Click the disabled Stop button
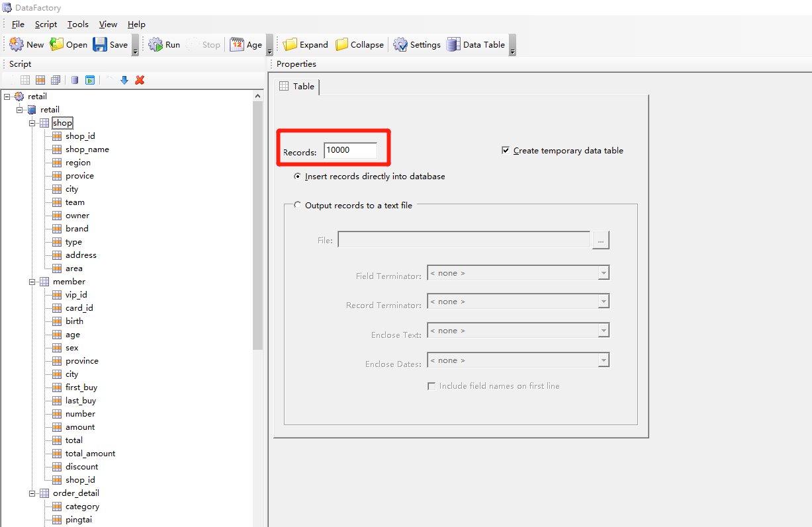The height and width of the screenshot is (527, 812). [203, 45]
